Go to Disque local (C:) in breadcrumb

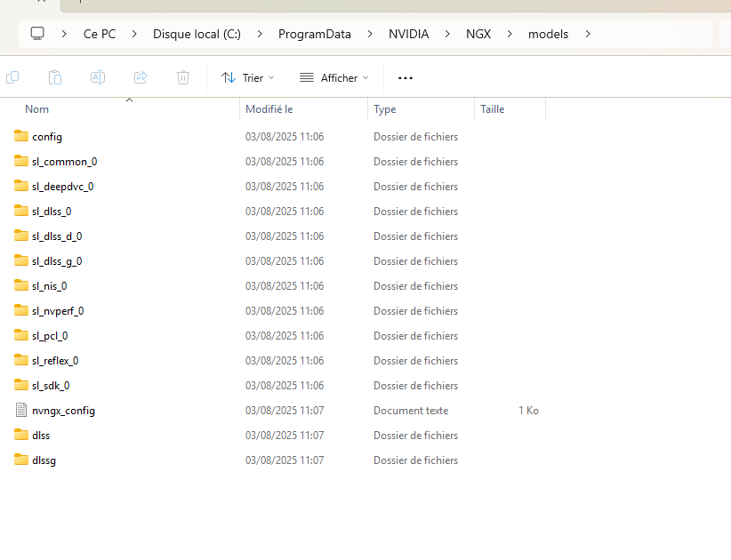pyautogui.click(x=195, y=35)
